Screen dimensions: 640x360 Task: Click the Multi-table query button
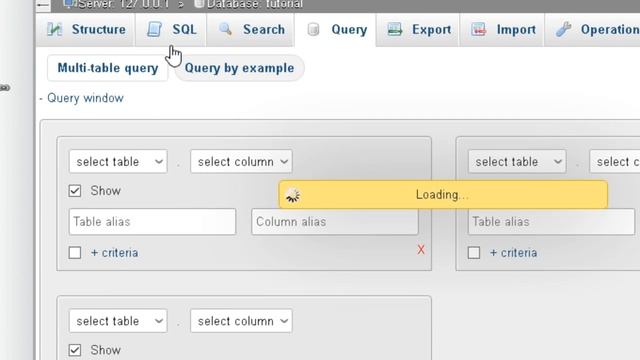click(x=108, y=68)
